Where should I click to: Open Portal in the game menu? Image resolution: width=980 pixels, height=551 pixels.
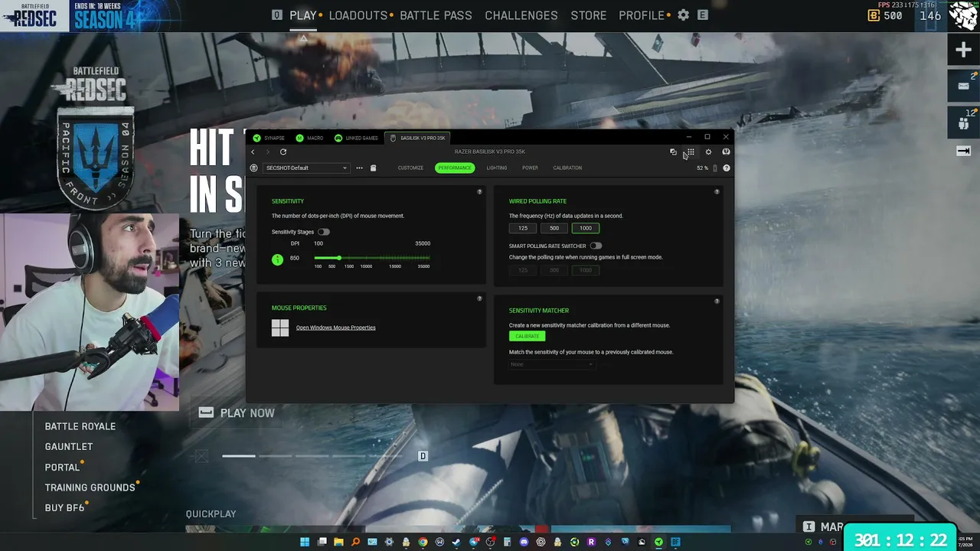click(62, 467)
